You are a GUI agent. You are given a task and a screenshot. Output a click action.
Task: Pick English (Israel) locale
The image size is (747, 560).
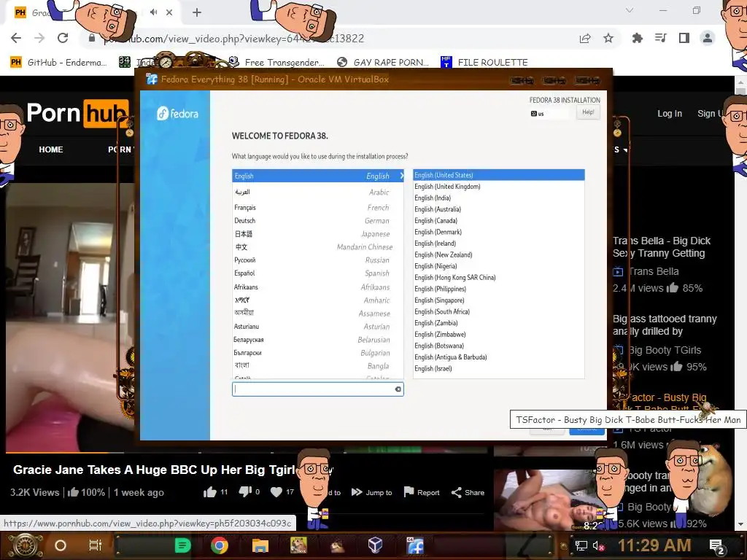point(499,368)
